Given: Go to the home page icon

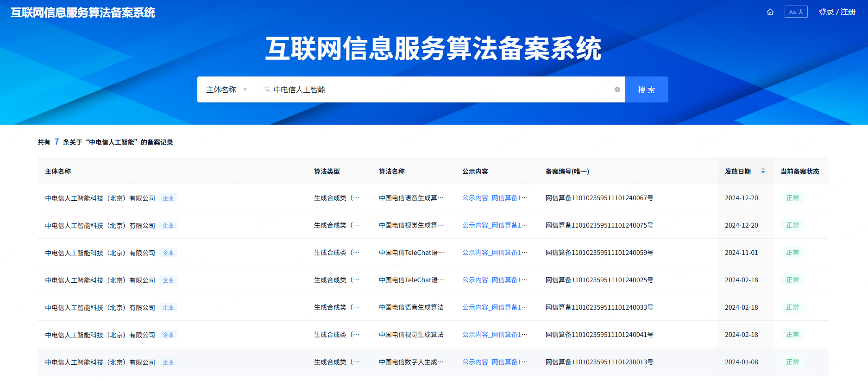Looking at the screenshot, I should 770,12.
